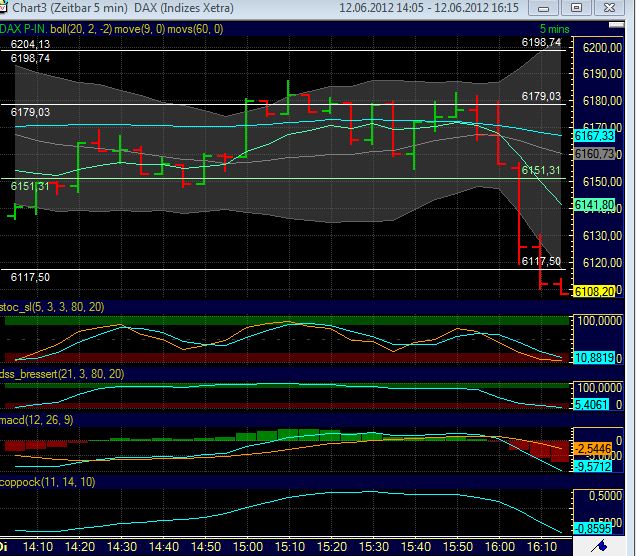The height and width of the screenshot is (556, 636).
Task: Click the 15:50 time axis label
Action: (458, 547)
